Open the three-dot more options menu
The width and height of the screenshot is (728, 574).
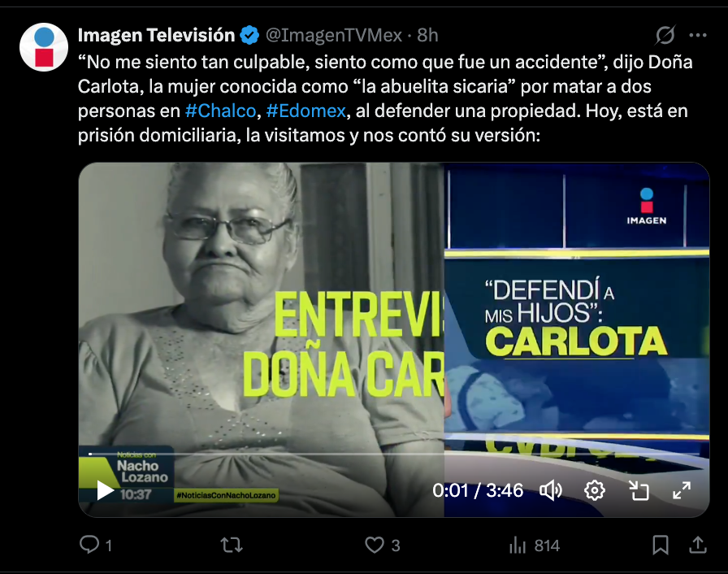click(698, 35)
